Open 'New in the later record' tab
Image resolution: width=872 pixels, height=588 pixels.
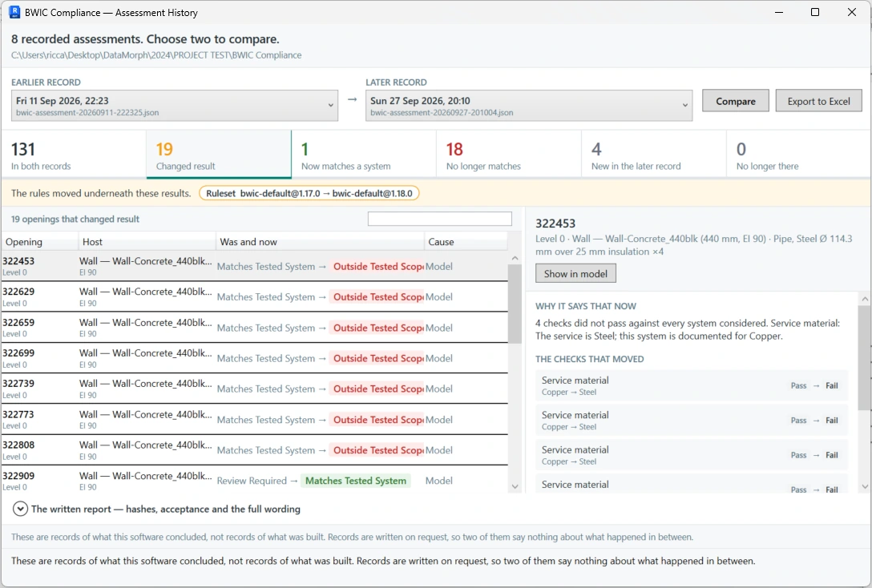tap(654, 155)
